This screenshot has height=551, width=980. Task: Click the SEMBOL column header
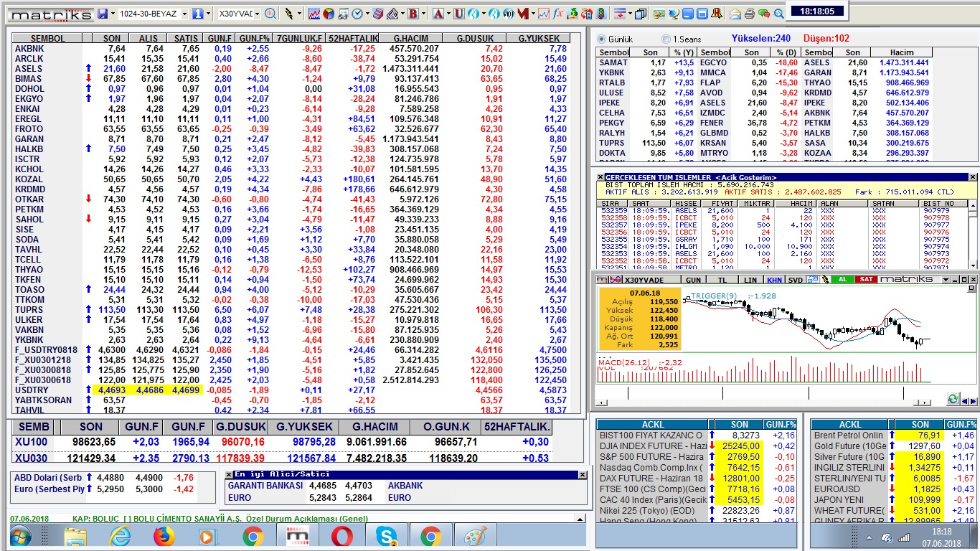48,39
